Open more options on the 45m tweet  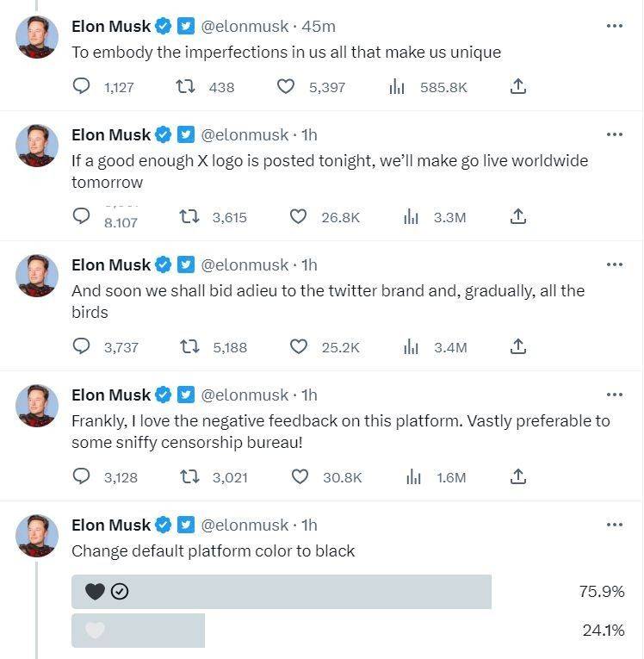pyautogui.click(x=614, y=26)
